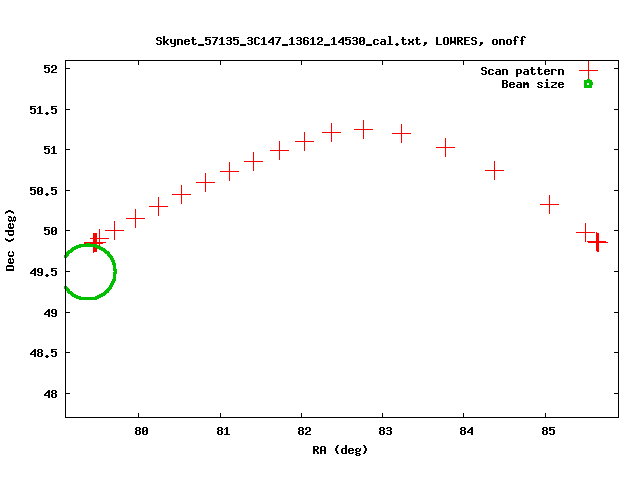Click the 'RA (deg)' axis label

click(x=340, y=450)
